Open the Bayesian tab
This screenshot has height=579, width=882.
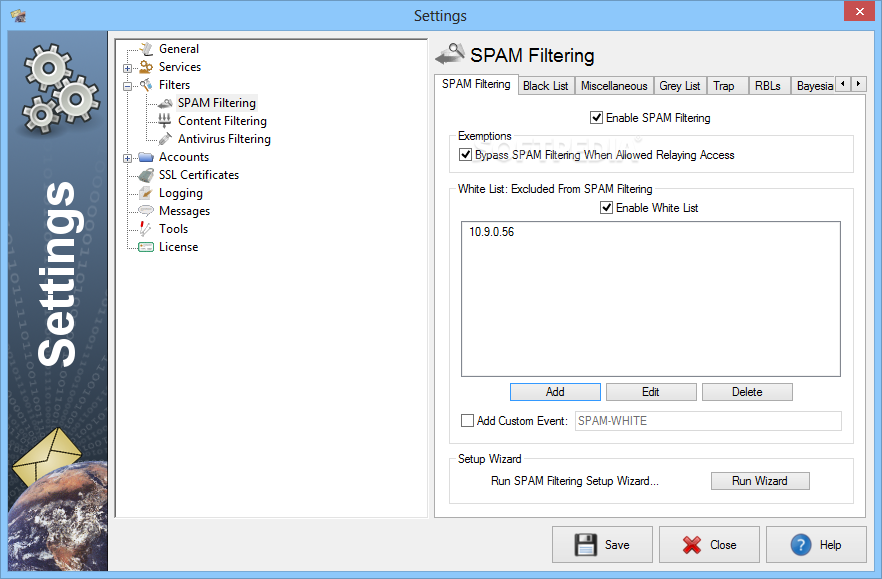(813, 86)
